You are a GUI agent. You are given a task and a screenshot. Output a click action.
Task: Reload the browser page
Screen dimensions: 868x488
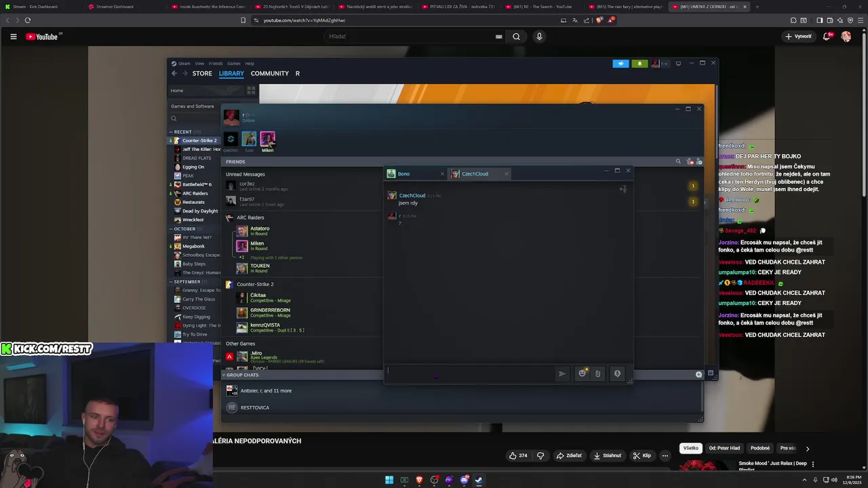click(x=28, y=20)
